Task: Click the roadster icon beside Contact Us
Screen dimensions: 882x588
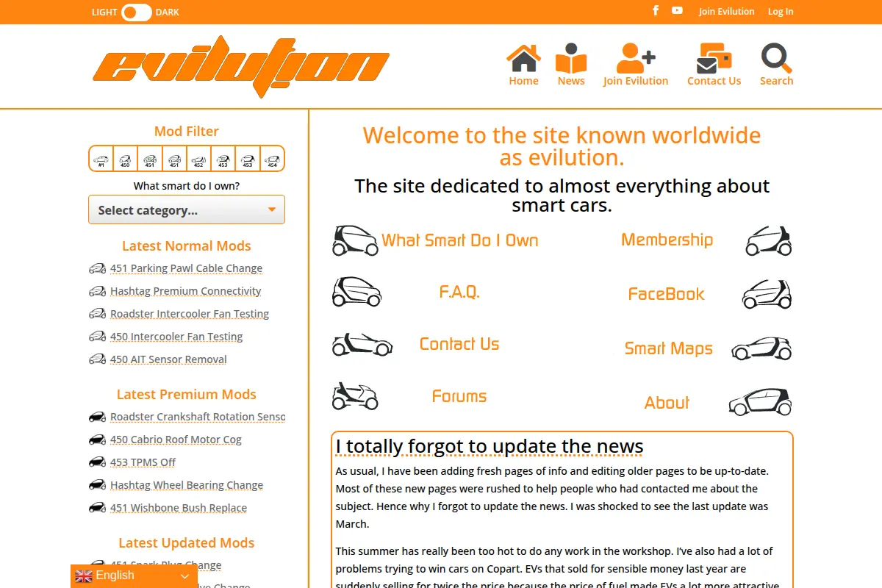Action: pos(362,344)
